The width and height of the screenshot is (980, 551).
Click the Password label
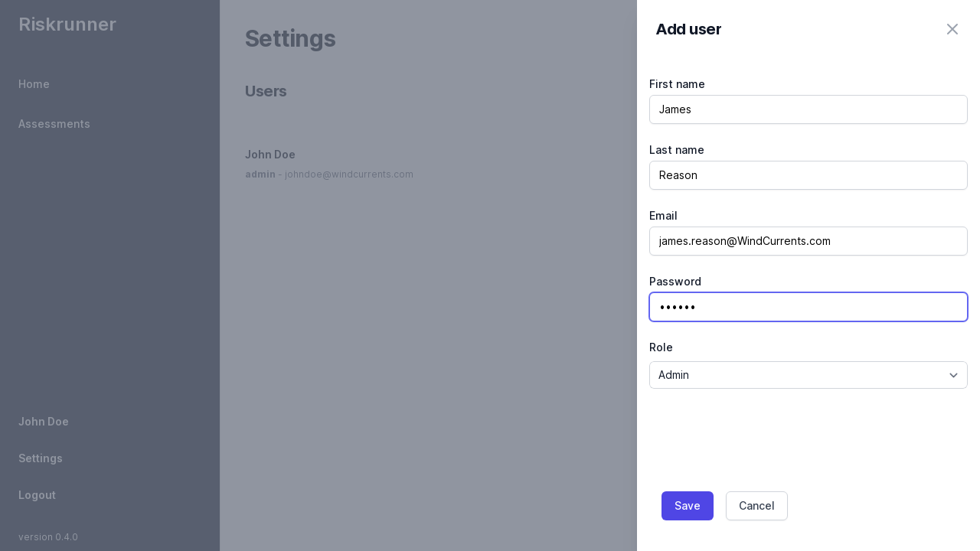click(x=675, y=282)
